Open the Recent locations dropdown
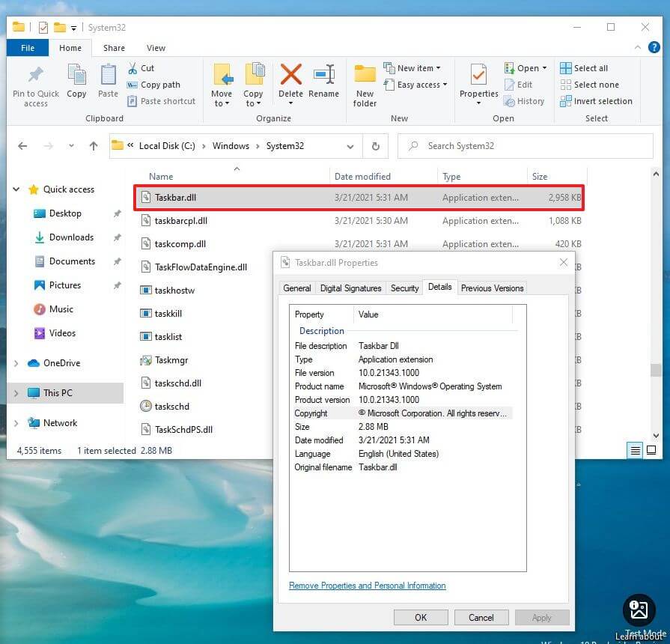Image resolution: width=670 pixels, height=644 pixels. 71,146
